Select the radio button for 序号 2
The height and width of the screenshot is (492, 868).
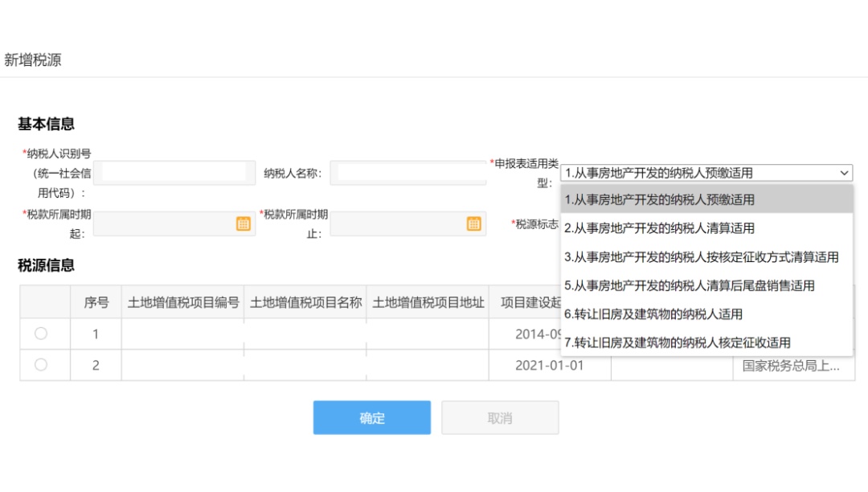tap(42, 366)
